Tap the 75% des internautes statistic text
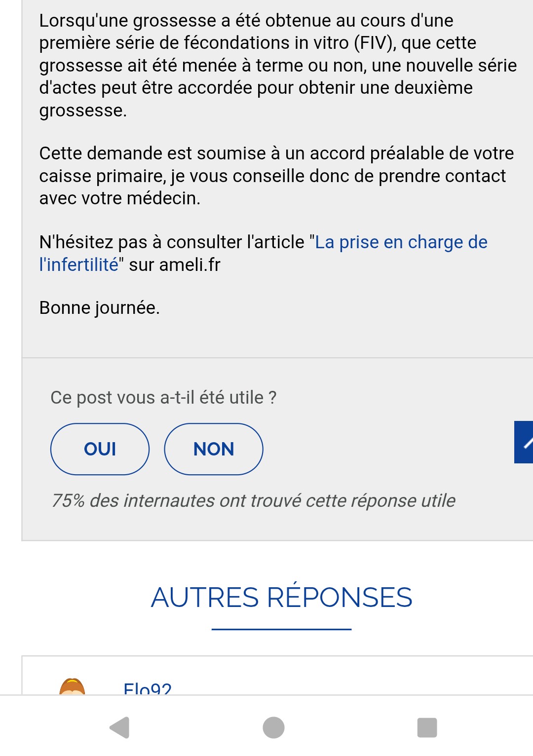 pos(253,500)
